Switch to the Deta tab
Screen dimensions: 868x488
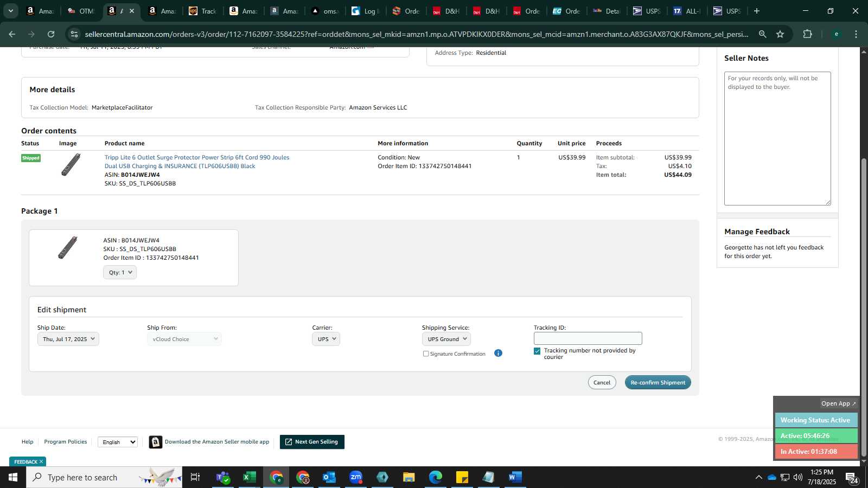click(x=607, y=11)
